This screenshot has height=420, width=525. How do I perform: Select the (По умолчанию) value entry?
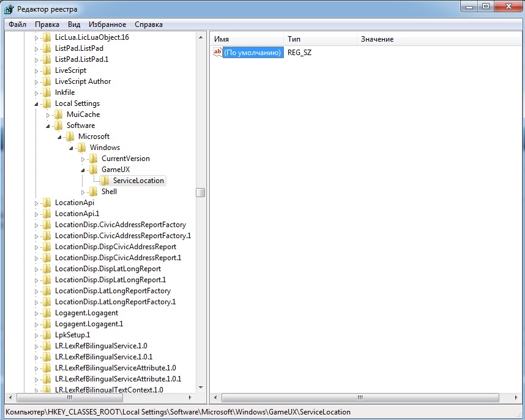(x=253, y=53)
